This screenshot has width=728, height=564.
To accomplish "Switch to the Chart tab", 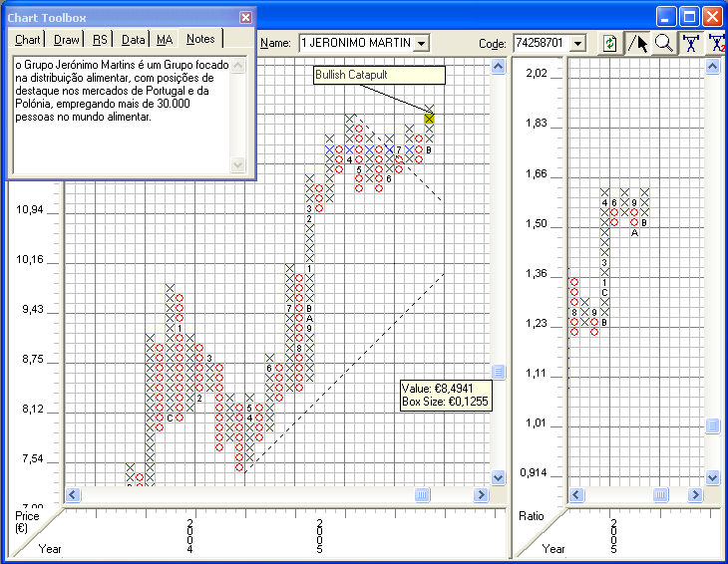I will 28,39.
